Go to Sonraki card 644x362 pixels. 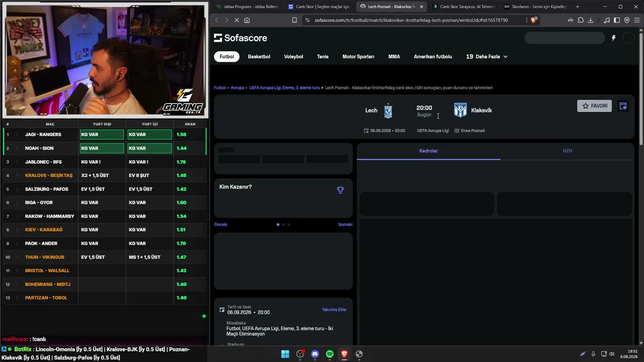pos(345,225)
